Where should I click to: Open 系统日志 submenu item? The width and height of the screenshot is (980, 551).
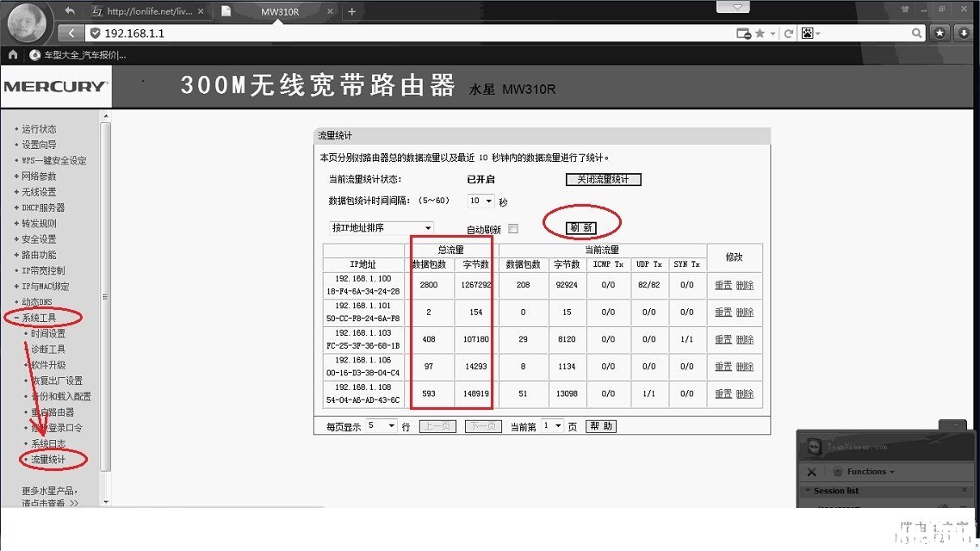click(x=48, y=443)
